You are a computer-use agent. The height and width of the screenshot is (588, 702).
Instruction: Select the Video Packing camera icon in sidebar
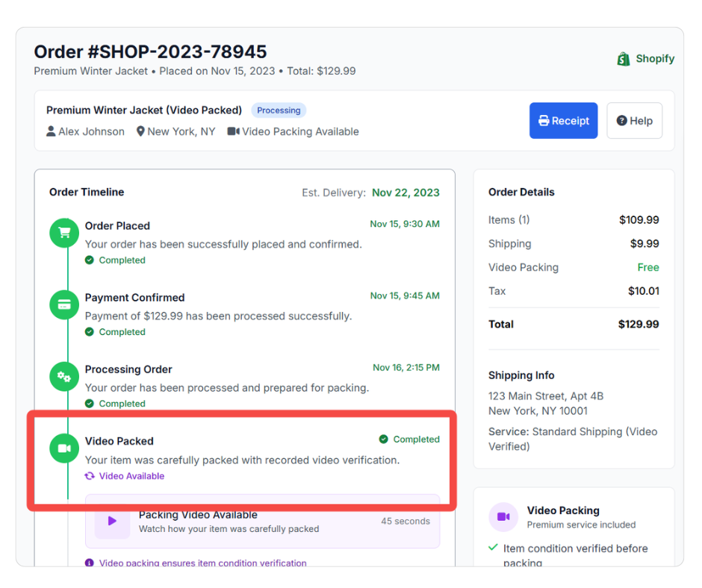[x=503, y=515]
